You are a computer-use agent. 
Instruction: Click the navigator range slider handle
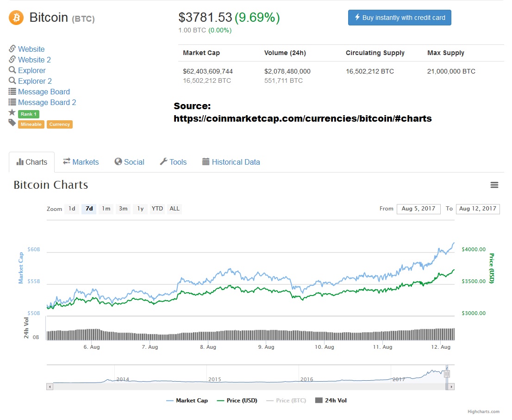[447, 374]
